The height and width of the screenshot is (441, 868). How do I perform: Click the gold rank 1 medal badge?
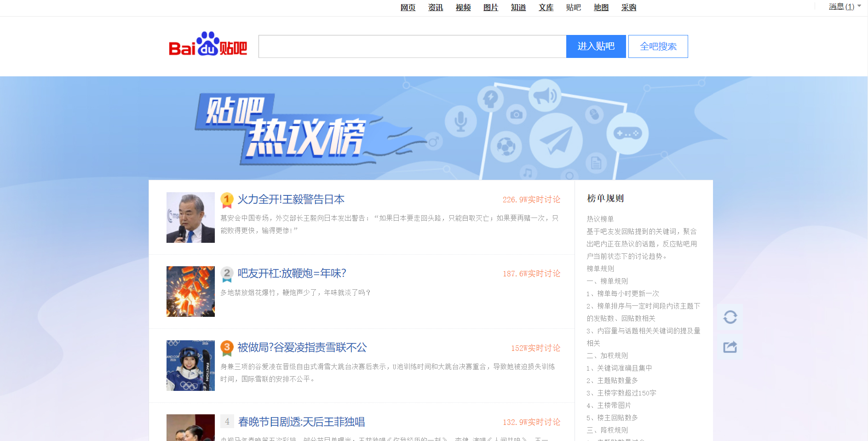[227, 200]
